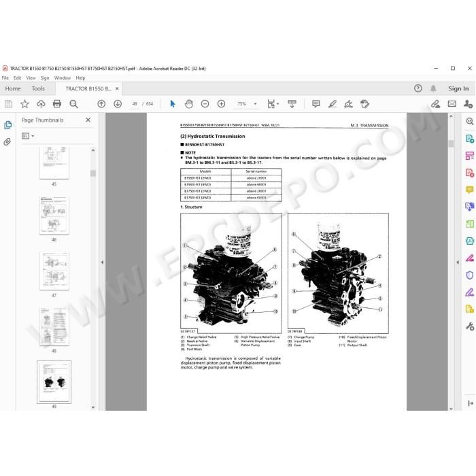
Task: Switch to the Tools tab
Action: coord(38,88)
